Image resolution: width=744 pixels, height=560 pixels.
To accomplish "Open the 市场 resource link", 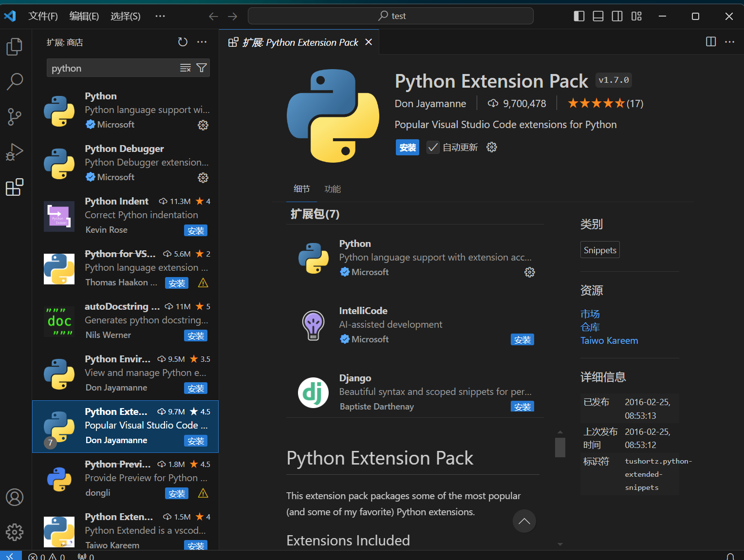I will pyautogui.click(x=590, y=314).
